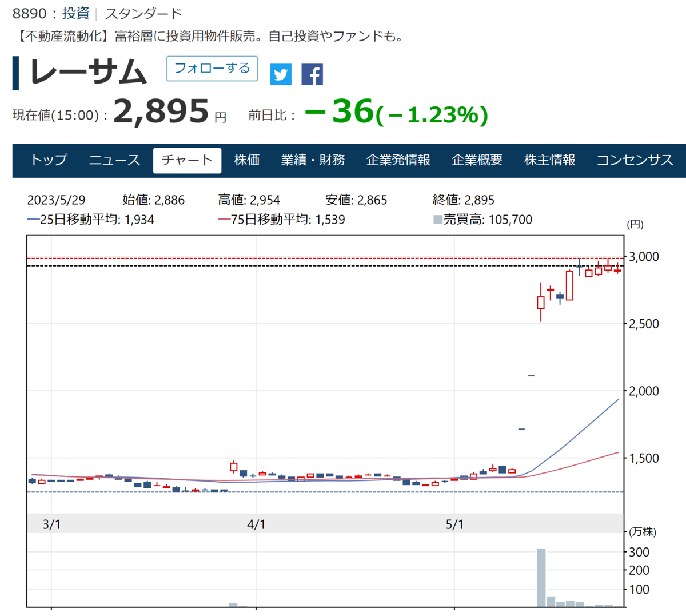
Task: Click chart date 2023/5/29
Action: (x=57, y=200)
